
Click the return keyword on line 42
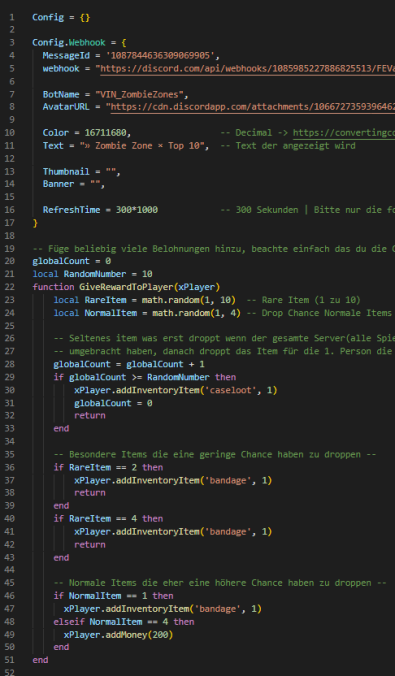click(90, 545)
